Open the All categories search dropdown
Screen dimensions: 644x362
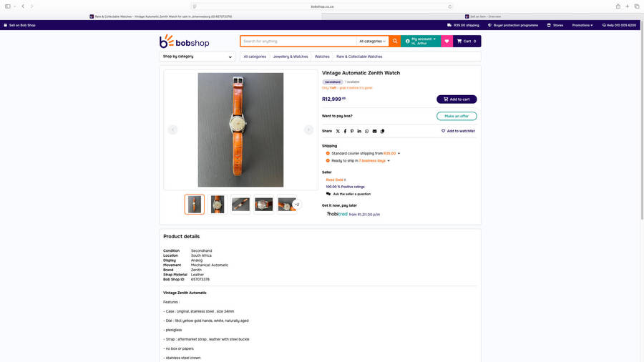pos(372,41)
